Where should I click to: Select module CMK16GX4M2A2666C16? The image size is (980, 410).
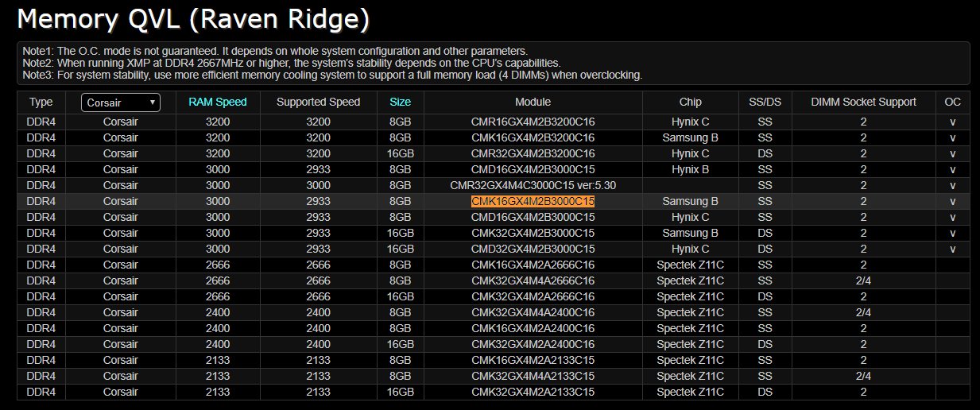(533, 265)
